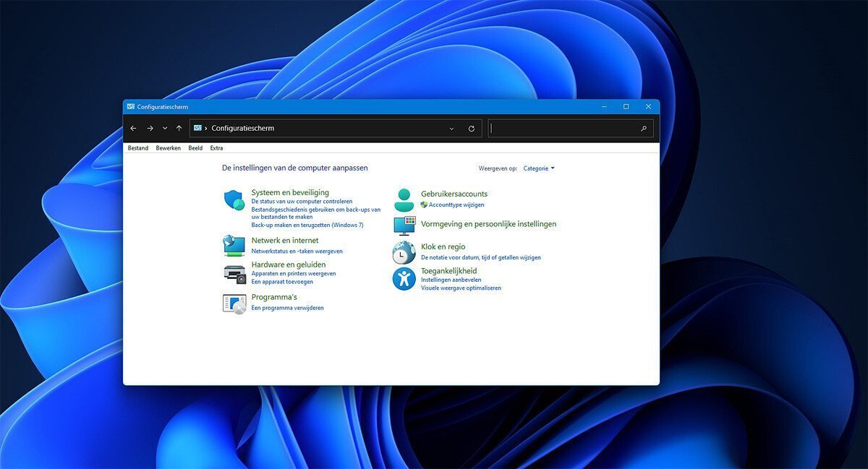Go forward with the right arrow button
The height and width of the screenshot is (469, 868).
[x=150, y=128]
